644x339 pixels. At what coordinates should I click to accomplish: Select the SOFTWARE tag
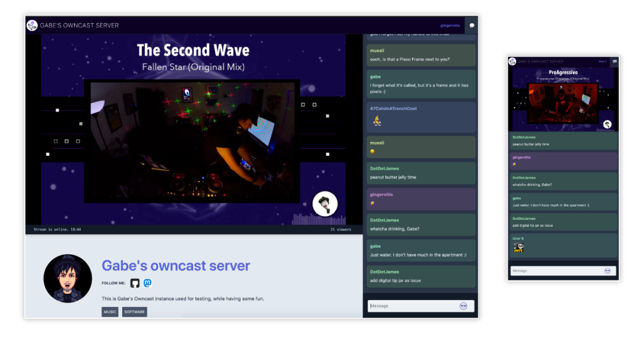click(x=134, y=312)
